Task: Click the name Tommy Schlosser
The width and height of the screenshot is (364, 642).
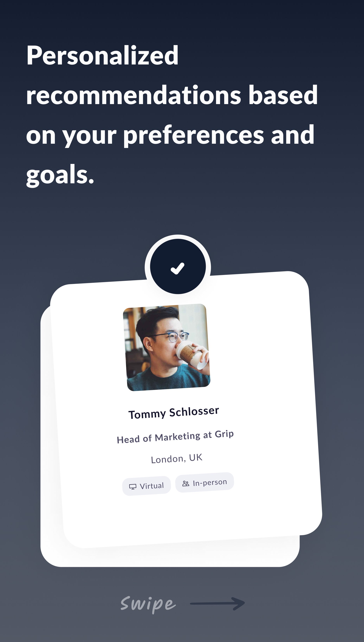Action: [x=174, y=413]
